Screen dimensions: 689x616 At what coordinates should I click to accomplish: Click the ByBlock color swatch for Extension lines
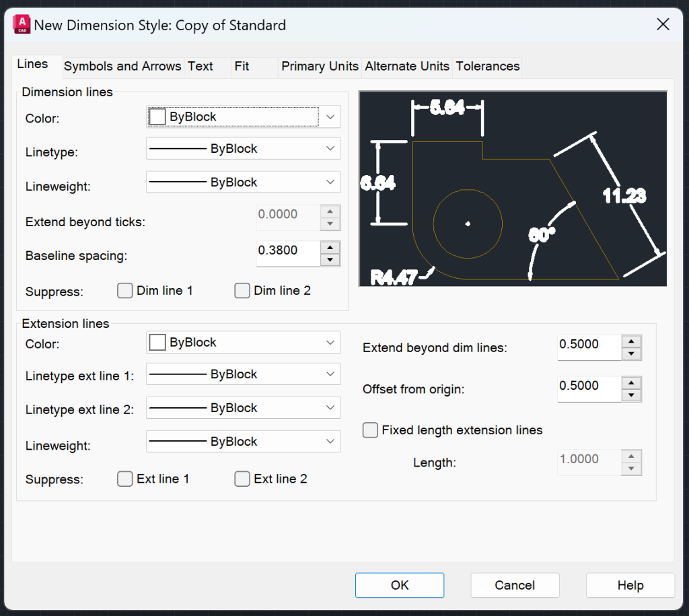point(157,341)
